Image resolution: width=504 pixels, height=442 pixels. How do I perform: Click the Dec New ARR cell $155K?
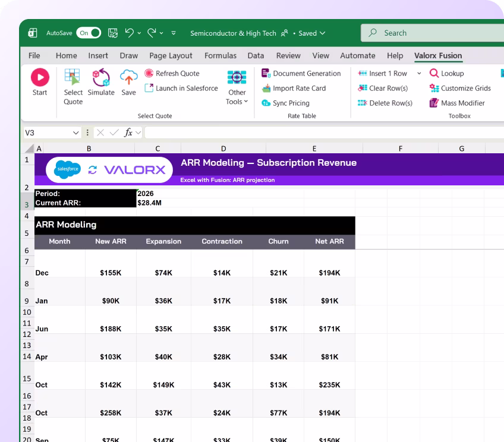coord(111,273)
